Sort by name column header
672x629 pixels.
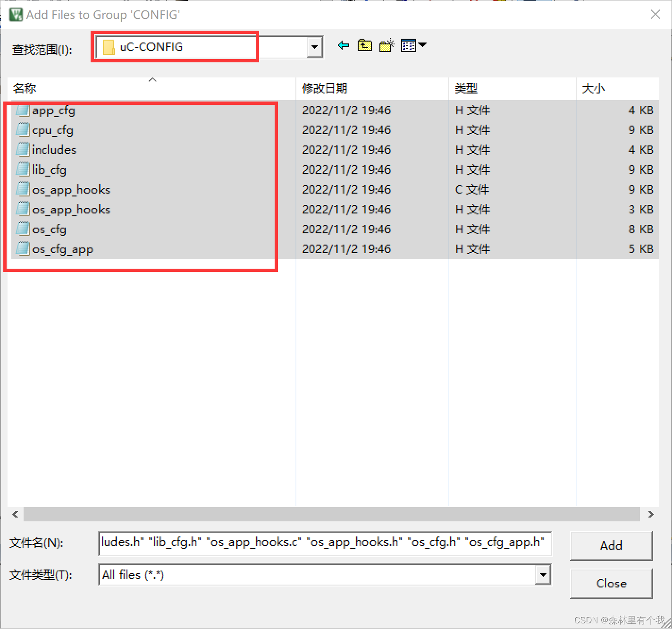(x=151, y=88)
